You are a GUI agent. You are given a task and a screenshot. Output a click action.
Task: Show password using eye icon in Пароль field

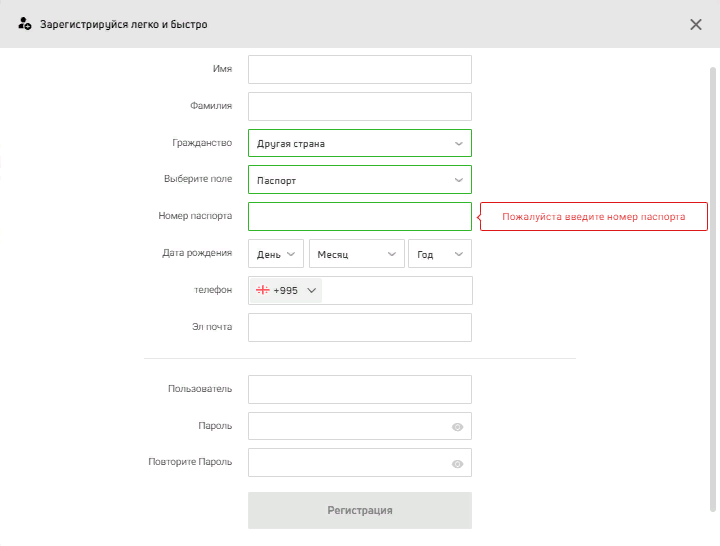457,427
